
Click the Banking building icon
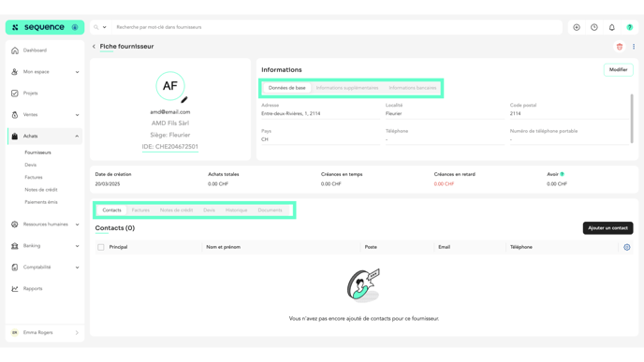click(x=15, y=246)
